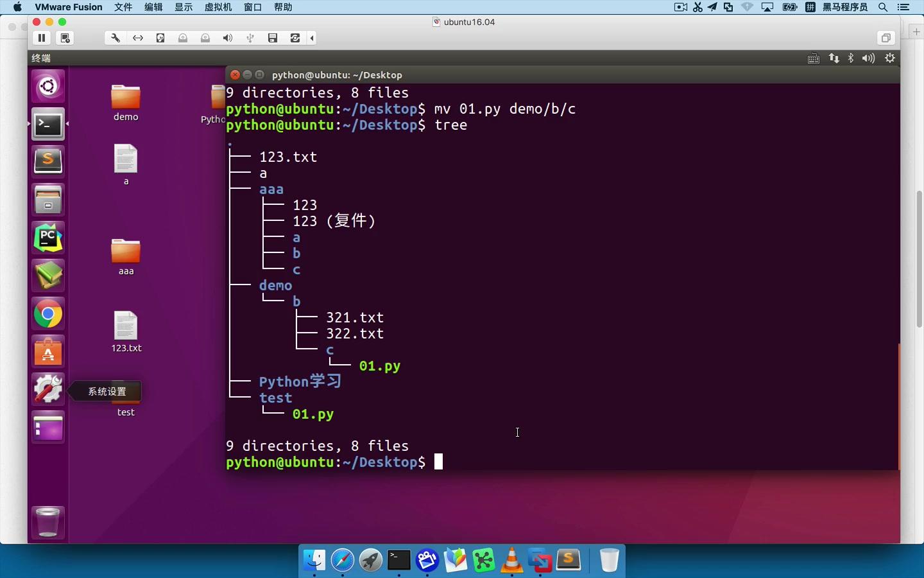Open the 编辑 menu
924x578 pixels.
153,7
